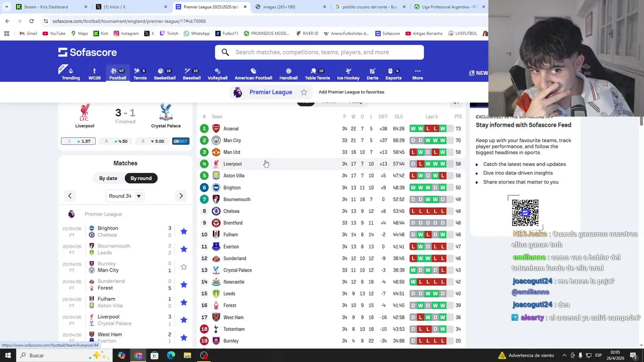Open Tottenham row in standings
This screenshot has height=362, width=644.
point(331,329)
